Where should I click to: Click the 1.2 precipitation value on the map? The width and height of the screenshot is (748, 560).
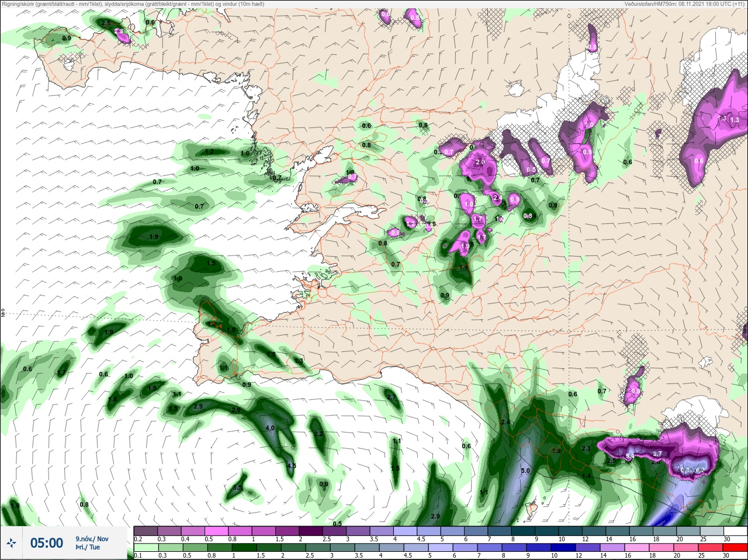[209, 151]
